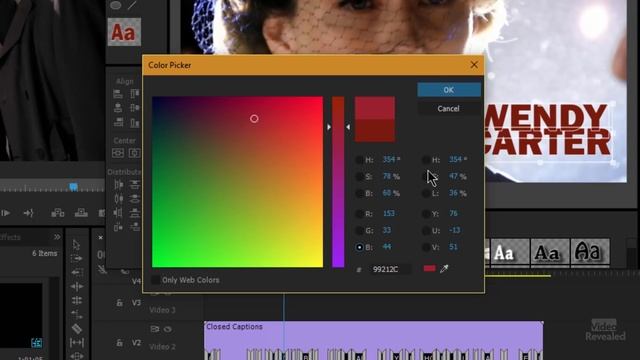640x360 pixels.
Task: Select the Blue channel radio button
Action: [359, 247]
